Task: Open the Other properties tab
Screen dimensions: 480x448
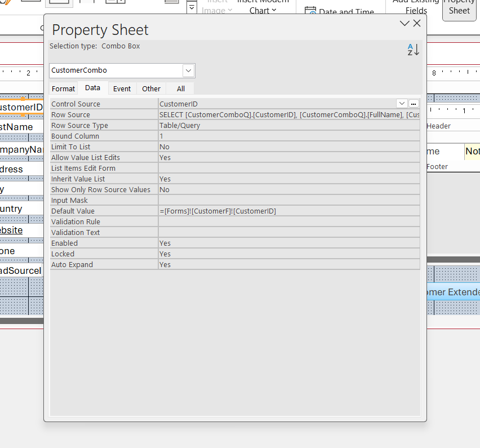Action: tap(151, 88)
